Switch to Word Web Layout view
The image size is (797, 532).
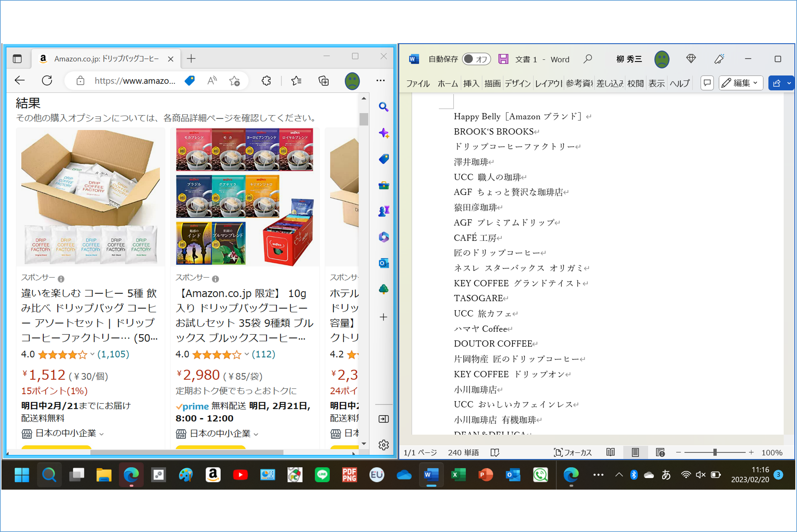[660, 452]
